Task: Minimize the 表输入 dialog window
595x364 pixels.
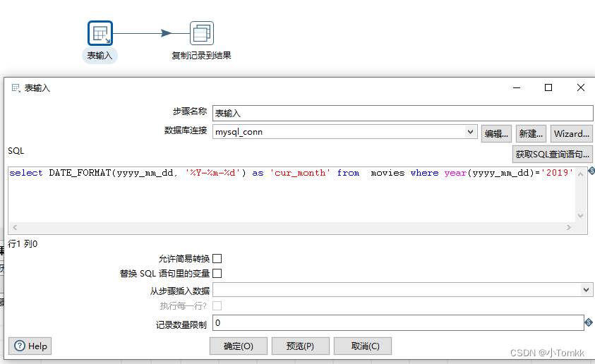Action: click(517, 87)
